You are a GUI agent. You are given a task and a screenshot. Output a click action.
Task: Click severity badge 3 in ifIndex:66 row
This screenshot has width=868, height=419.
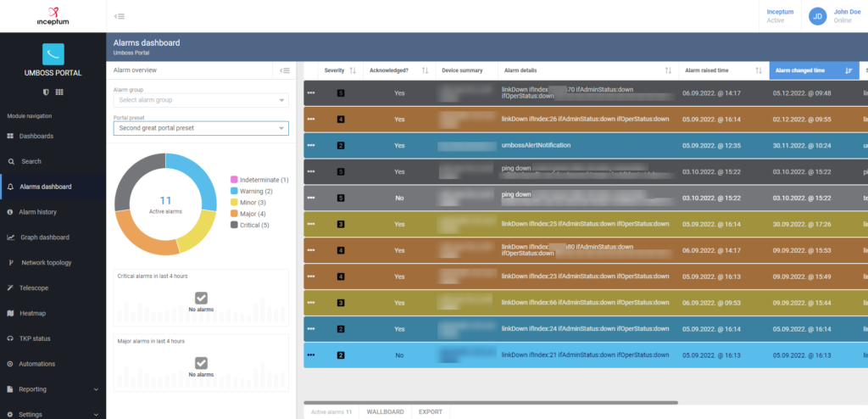[x=341, y=303]
